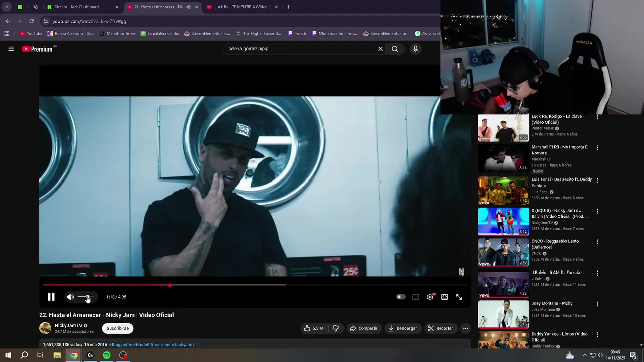Click the Descargar download button
The height and width of the screenshot is (362, 644).
tap(403, 328)
